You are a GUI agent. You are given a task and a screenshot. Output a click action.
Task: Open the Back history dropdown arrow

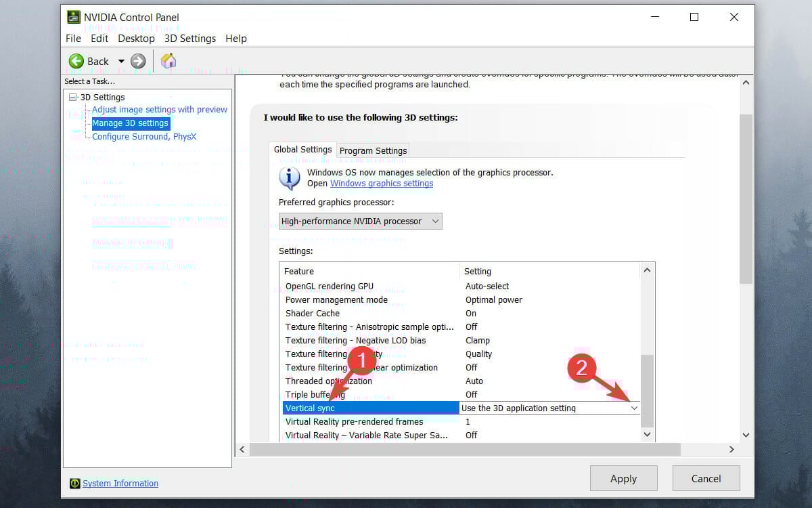pos(121,61)
